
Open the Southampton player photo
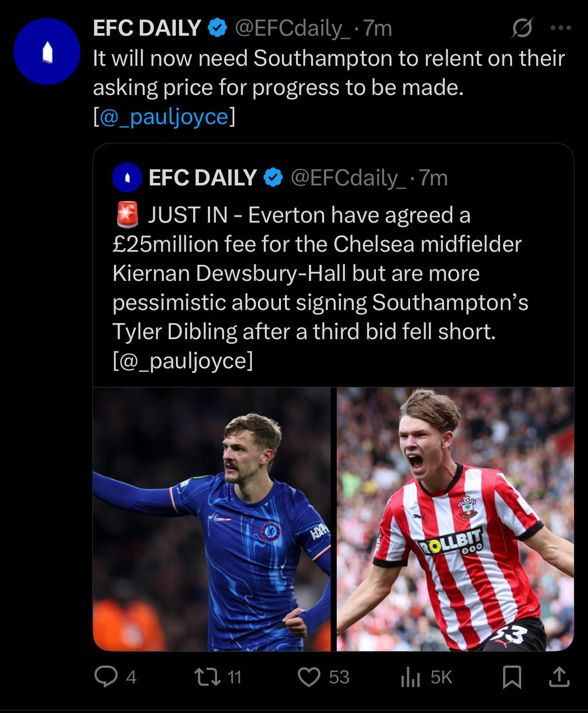pos(455,519)
